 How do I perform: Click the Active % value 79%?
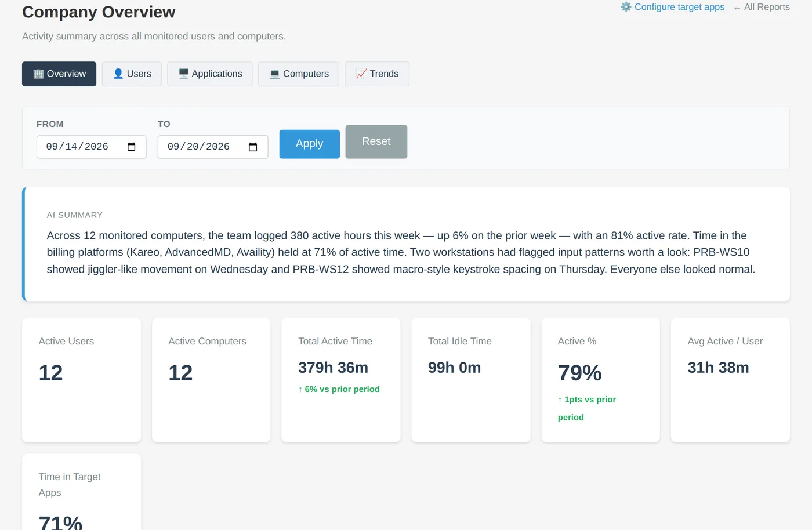click(x=580, y=373)
